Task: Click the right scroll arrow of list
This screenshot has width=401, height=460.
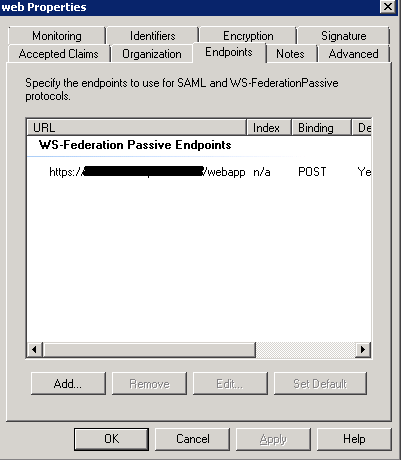Action: (363, 350)
